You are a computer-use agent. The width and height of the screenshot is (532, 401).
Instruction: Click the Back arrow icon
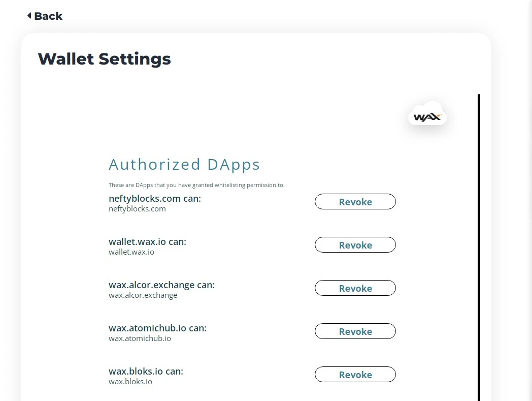point(29,16)
